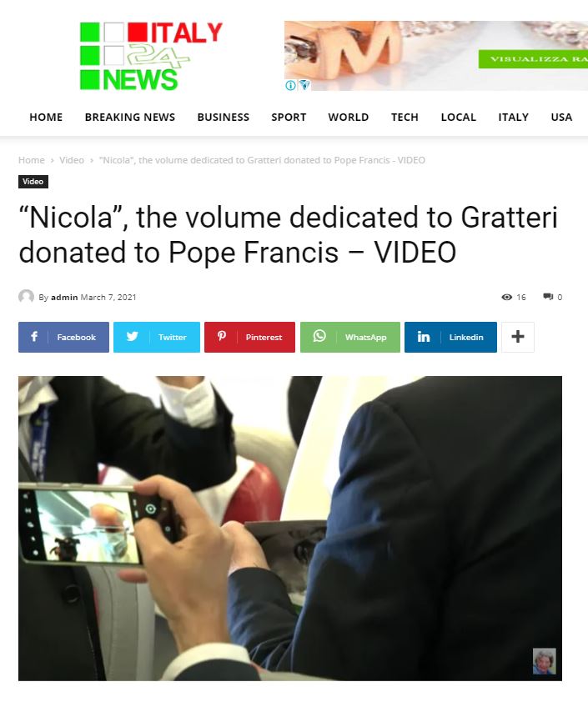Click the comments count icon
Screen dimensions: 588x702
[548, 296]
